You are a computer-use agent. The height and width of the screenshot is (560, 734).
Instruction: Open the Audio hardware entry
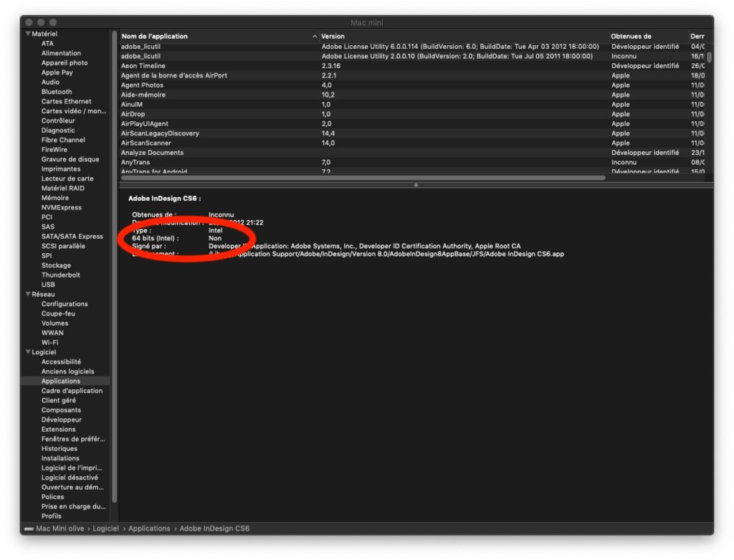point(50,82)
